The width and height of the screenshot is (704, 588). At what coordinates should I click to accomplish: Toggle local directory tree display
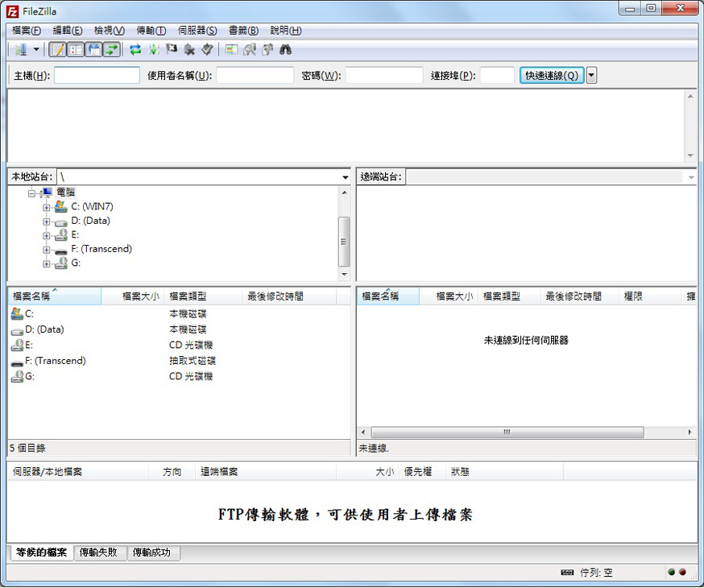click(75, 50)
